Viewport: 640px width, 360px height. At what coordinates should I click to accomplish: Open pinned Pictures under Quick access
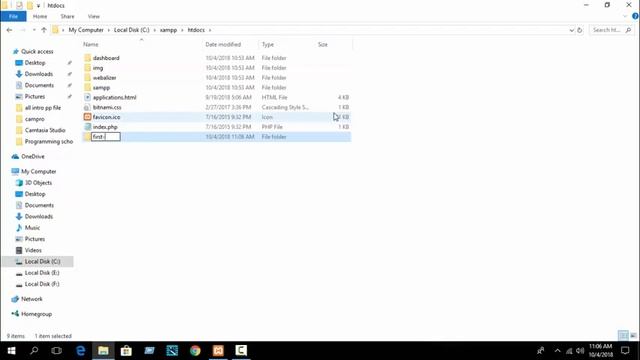click(35, 96)
